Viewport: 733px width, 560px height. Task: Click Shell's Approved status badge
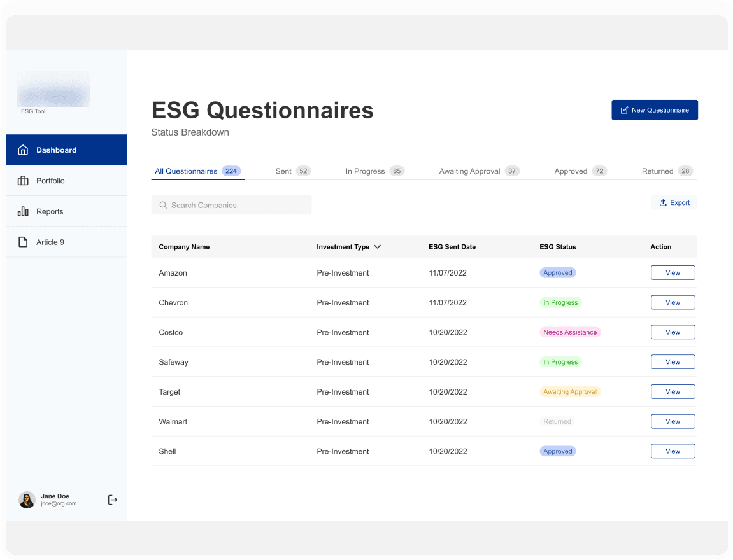point(558,451)
